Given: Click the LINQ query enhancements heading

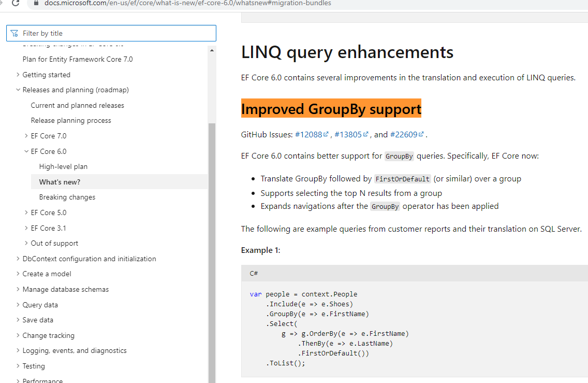Looking at the screenshot, I should [x=347, y=52].
